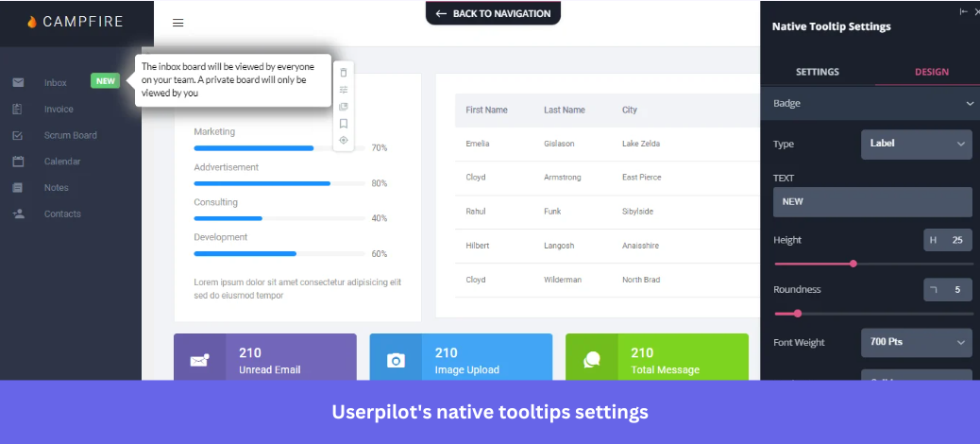Click the hamburger menu icon

tap(178, 23)
